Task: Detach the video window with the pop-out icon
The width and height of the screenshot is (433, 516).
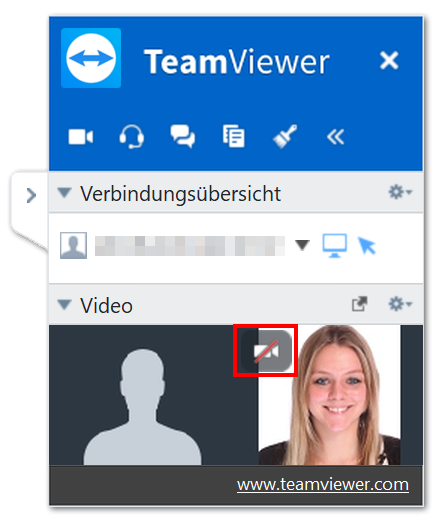Action: pyautogui.click(x=360, y=304)
